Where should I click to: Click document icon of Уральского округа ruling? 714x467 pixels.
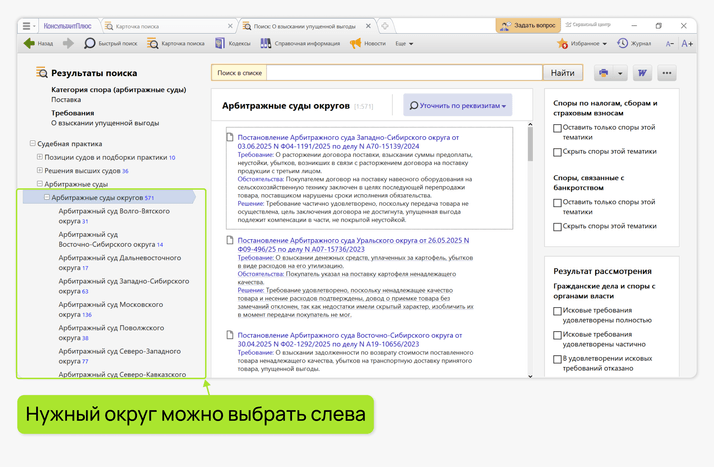[230, 240]
